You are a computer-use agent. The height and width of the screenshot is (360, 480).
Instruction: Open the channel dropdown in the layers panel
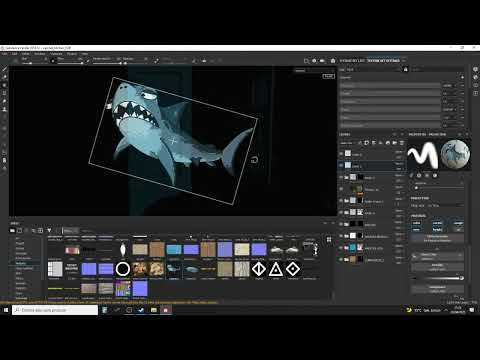[348, 143]
